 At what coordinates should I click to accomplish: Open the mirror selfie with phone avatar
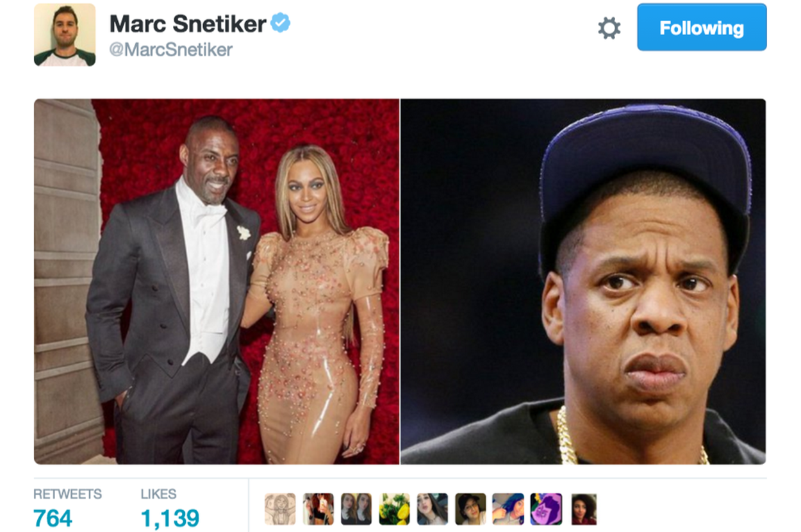tap(318, 509)
